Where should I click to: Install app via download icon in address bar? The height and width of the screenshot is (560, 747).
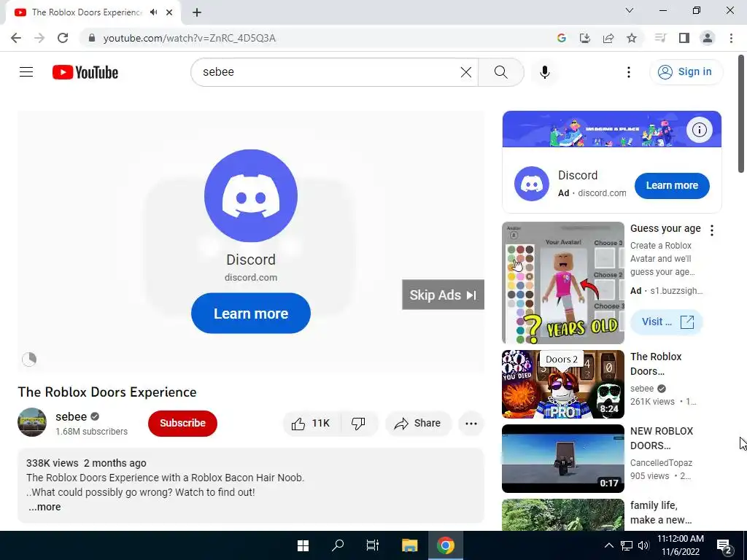click(x=585, y=38)
